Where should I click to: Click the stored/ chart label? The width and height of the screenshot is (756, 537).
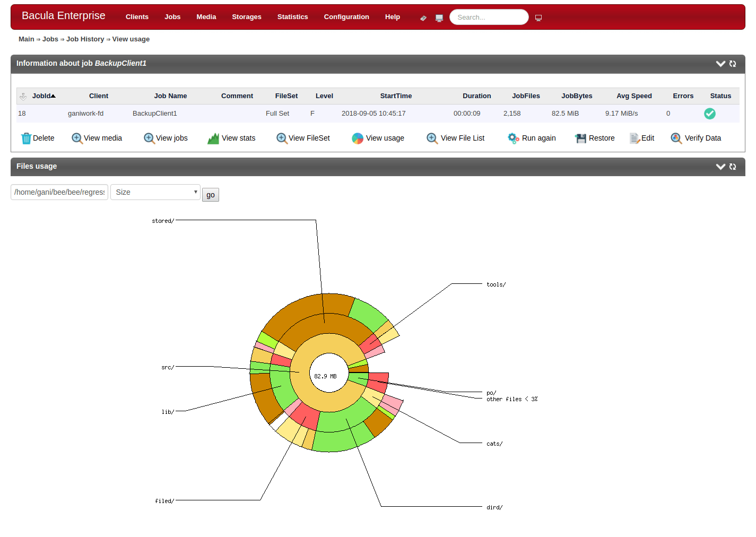[x=163, y=221]
